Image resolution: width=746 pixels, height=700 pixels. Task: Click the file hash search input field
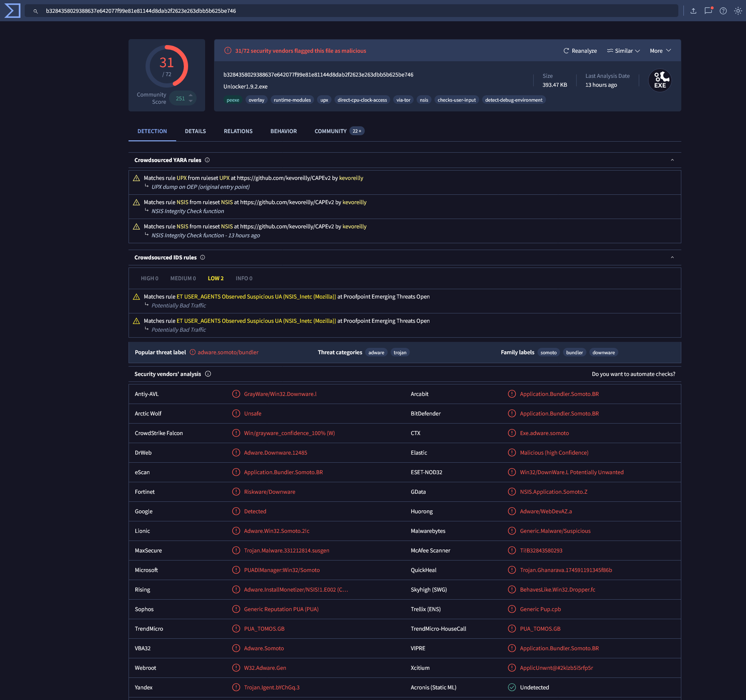point(352,11)
